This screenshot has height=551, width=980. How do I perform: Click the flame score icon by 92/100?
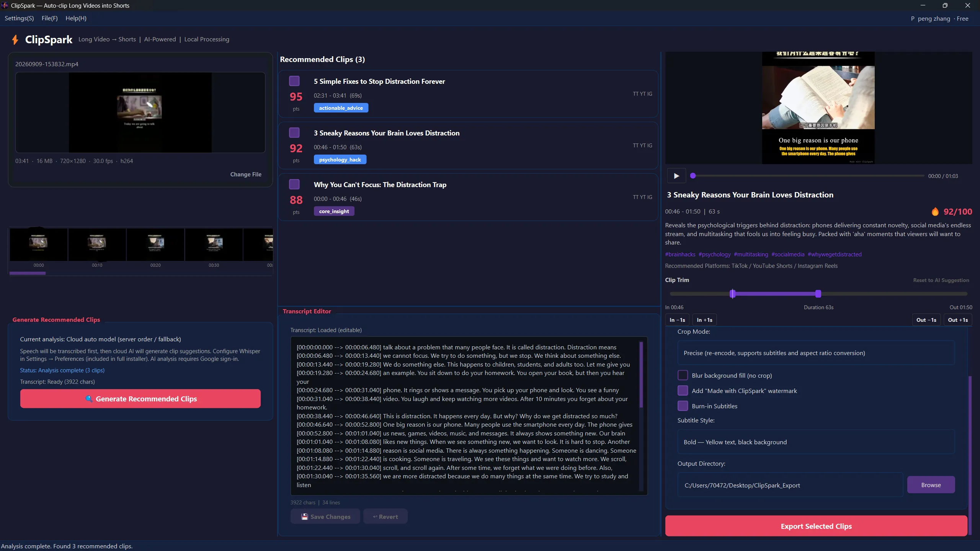[935, 212]
